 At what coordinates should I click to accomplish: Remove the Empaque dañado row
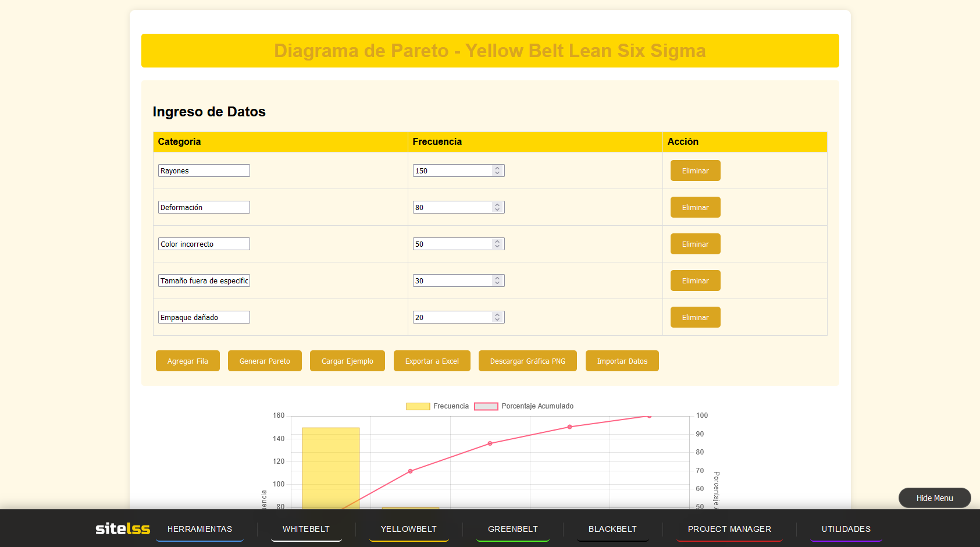695,317
